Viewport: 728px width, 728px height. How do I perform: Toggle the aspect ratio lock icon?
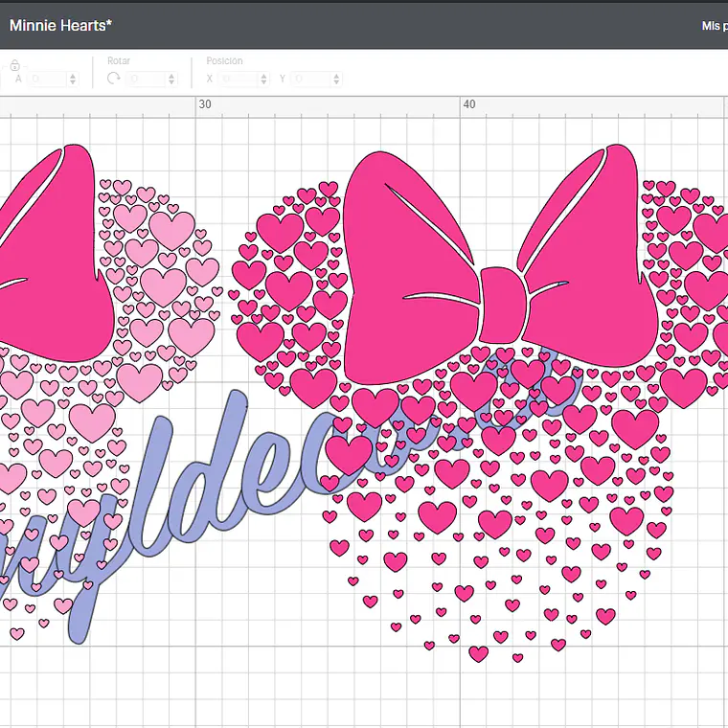[15, 64]
